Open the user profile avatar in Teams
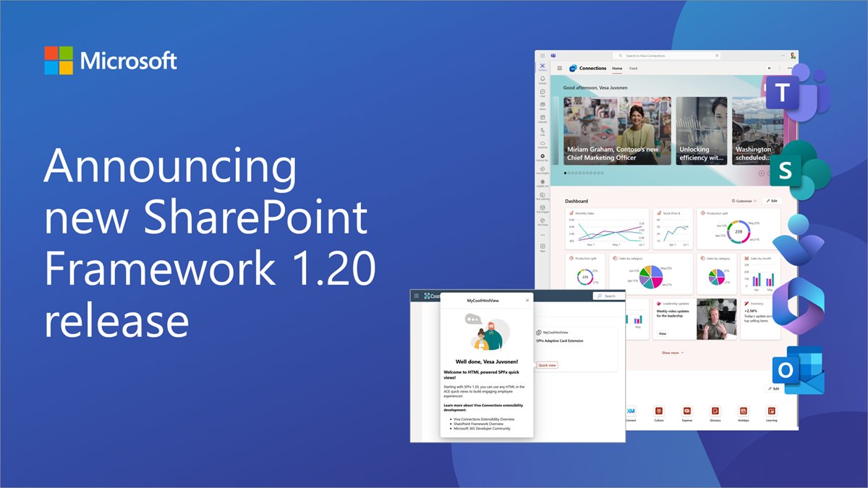This screenshot has width=868, height=488. point(793,56)
